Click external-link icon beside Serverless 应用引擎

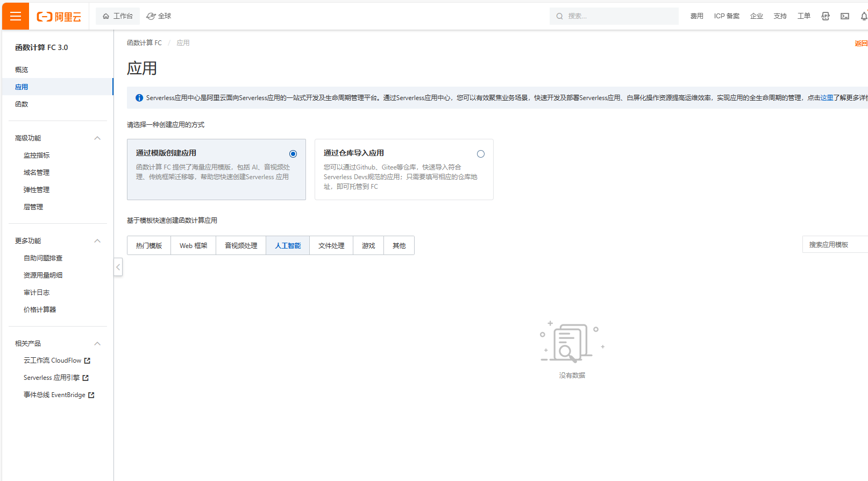click(86, 378)
